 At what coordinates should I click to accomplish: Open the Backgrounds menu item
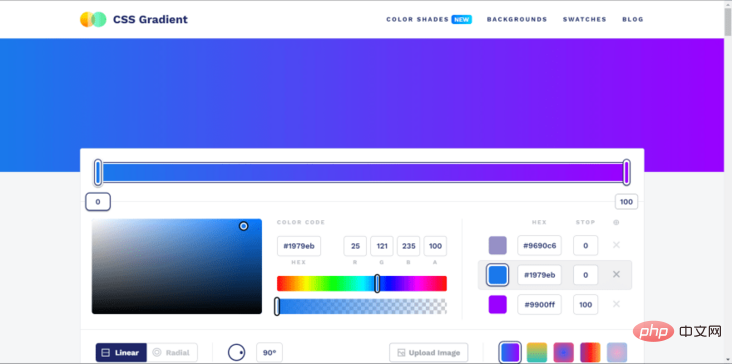[517, 19]
